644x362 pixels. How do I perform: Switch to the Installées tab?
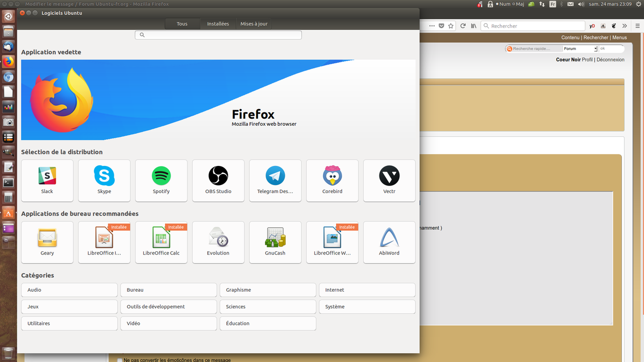(x=218, y=24)
